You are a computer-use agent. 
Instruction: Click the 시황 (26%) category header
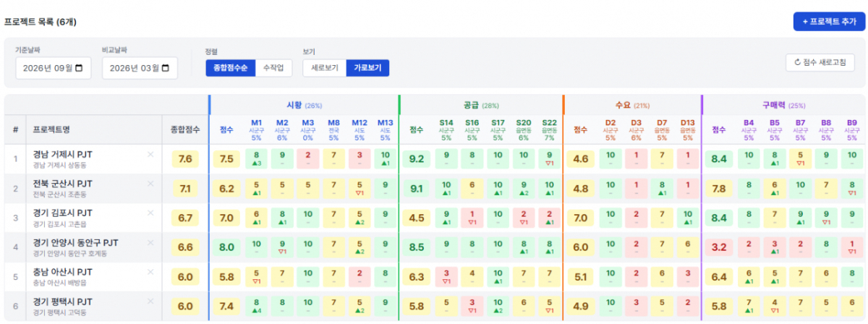click(x=304, y=105)
